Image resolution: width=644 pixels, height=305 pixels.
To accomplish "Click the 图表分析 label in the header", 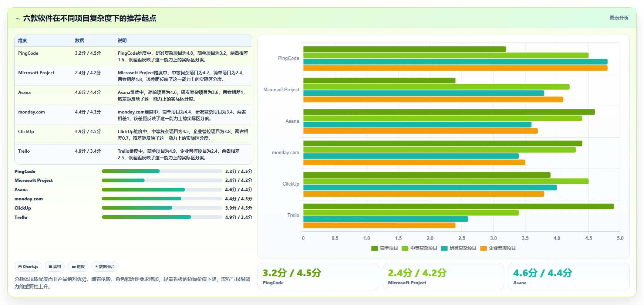I will (619, 18).
